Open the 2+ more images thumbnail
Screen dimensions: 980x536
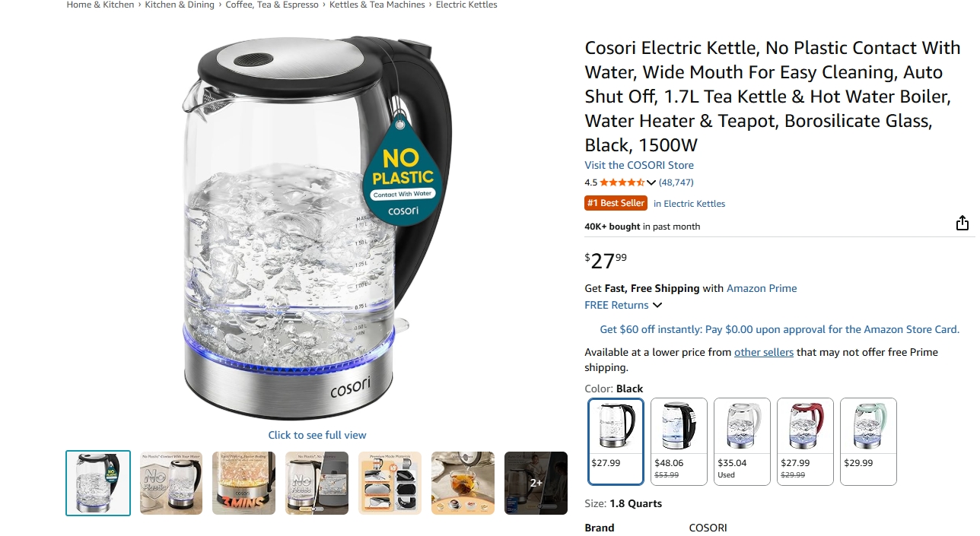click(x=536, y=483)
